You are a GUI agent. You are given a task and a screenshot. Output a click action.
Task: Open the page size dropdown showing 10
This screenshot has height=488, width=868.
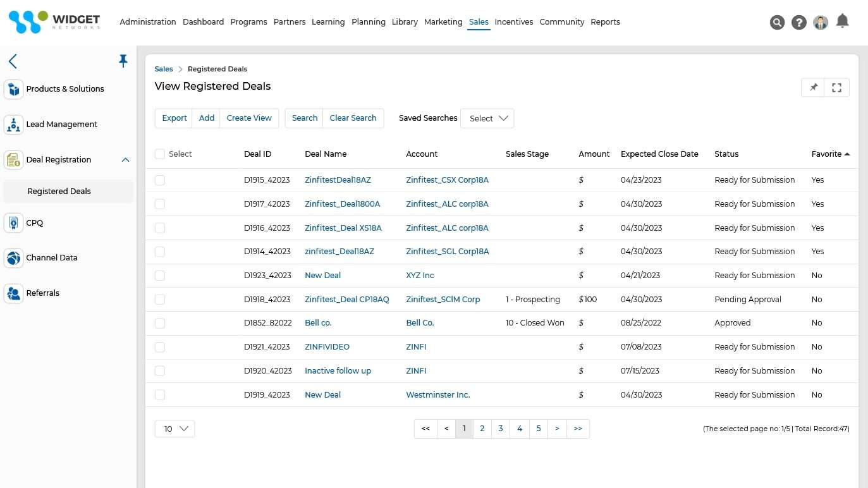click(x=174, y=429)
